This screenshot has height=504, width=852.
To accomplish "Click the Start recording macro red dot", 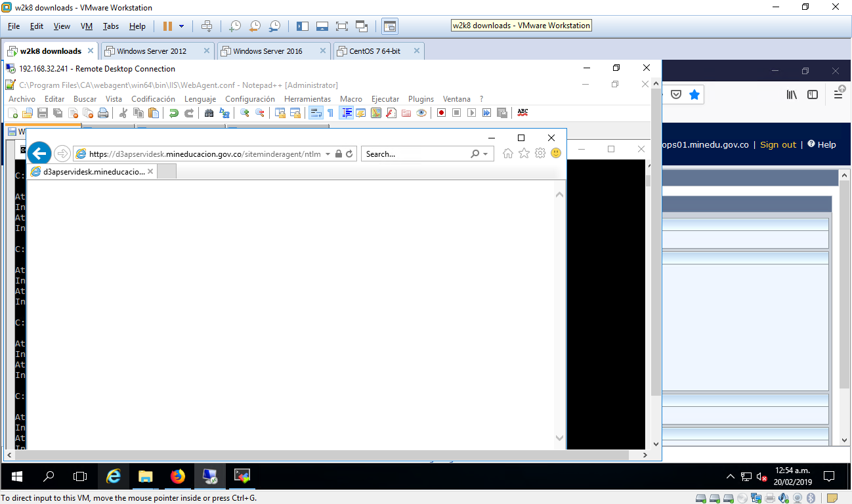I will point(441,113).
